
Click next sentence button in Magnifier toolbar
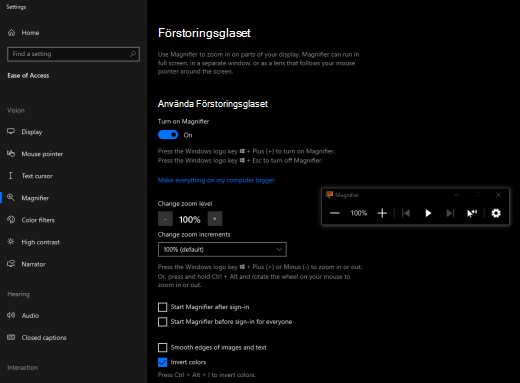[x=450, y=213]
